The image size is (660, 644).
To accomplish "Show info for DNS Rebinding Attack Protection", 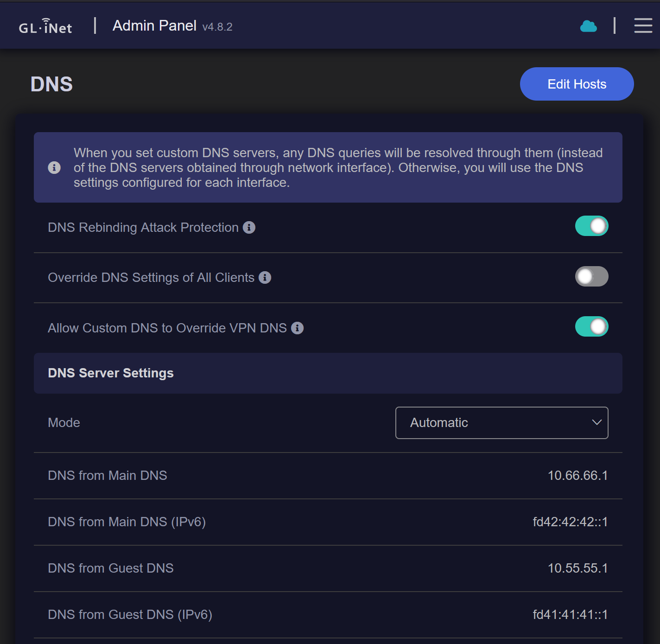I will [x=249, y=228].
